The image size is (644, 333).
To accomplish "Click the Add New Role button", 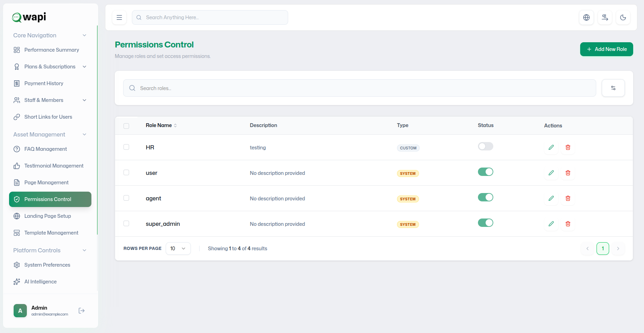I will click(x=606, y=49).
